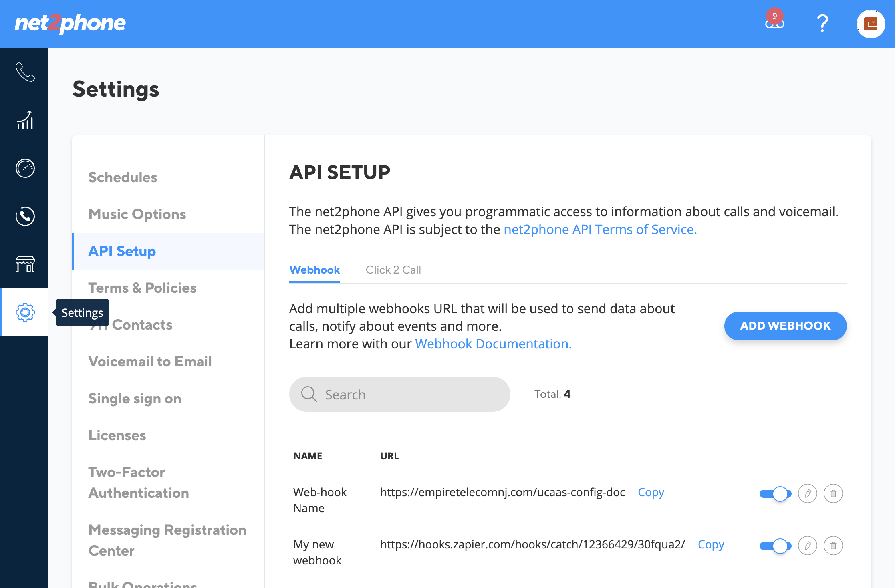
Task: Open the dashboard gauge sidebar icon
Action: point(25,168)
